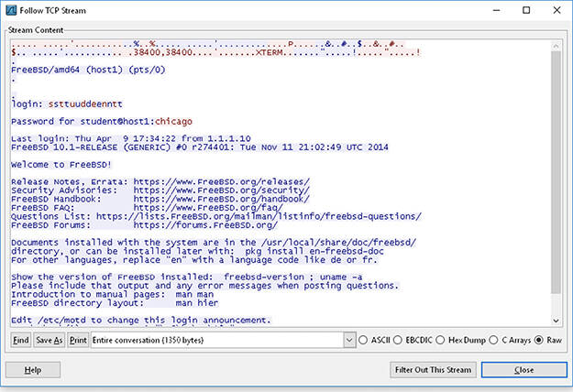Image resolution: width=573 pixels, height=392 pixels.
Task: Click the Save As button
Action: click(50, 340)
